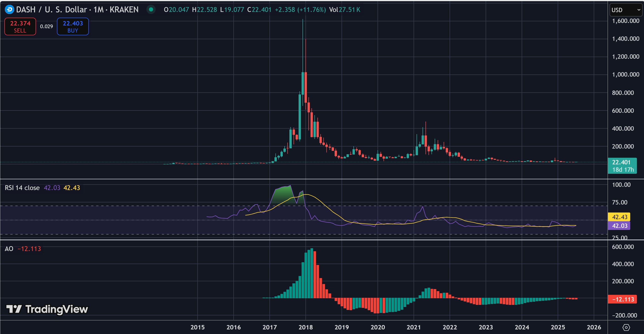This screenshot has height=334, width=644.
Task: Click the RSI 14 close indicator label
Action: (x=22, y=188)
